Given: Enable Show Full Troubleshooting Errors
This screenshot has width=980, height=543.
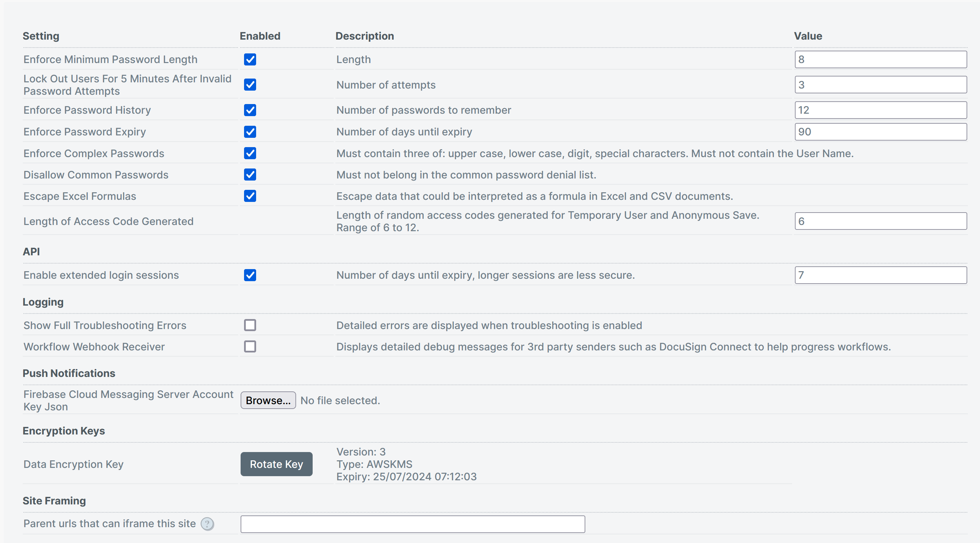Looking at the screenshot, I should pos(250,325).
